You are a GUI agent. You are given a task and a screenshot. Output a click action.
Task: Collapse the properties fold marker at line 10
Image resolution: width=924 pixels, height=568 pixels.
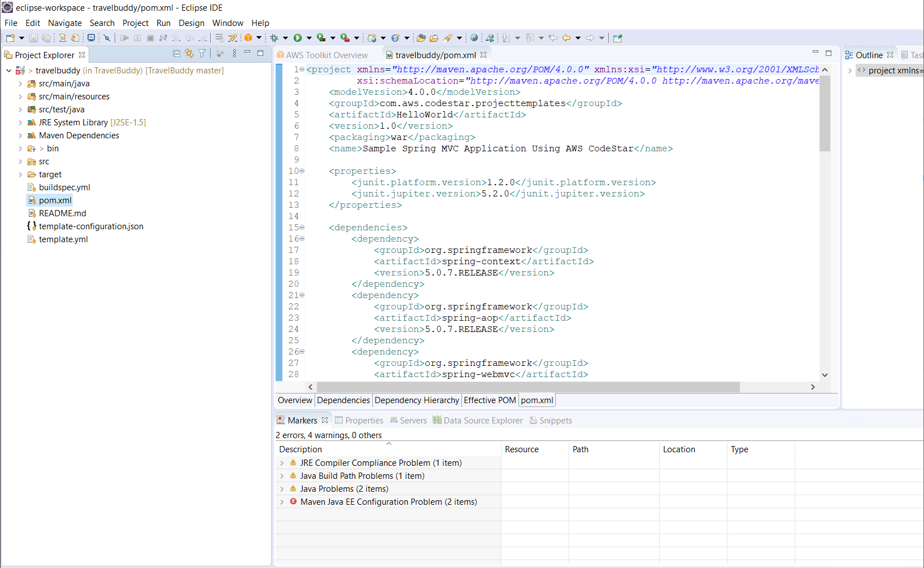pyautogui.click(x=302, y=171)
